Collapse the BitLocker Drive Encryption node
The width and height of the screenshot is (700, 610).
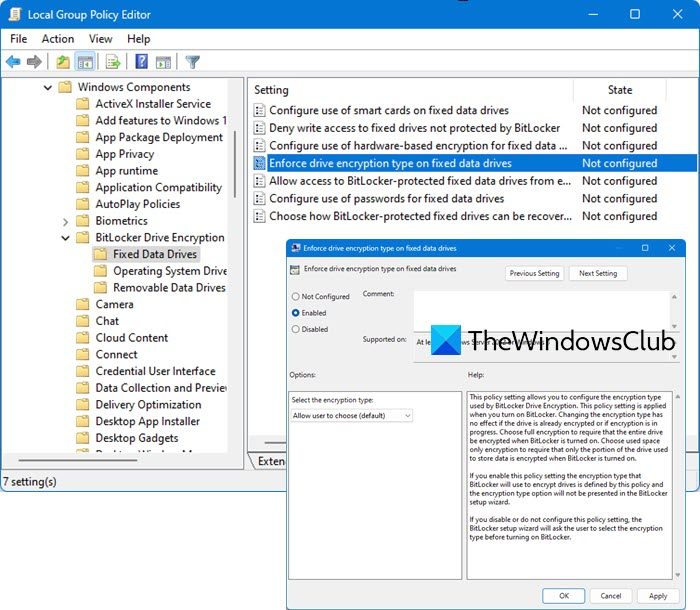(x=66, y=238)
